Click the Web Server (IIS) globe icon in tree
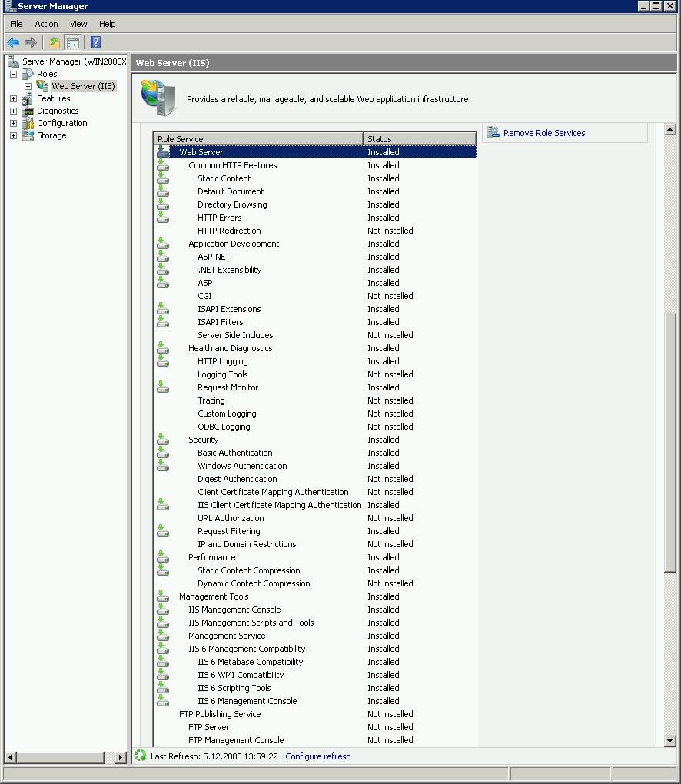This screenshot has width=681, height=784. [x=42, y=86]
